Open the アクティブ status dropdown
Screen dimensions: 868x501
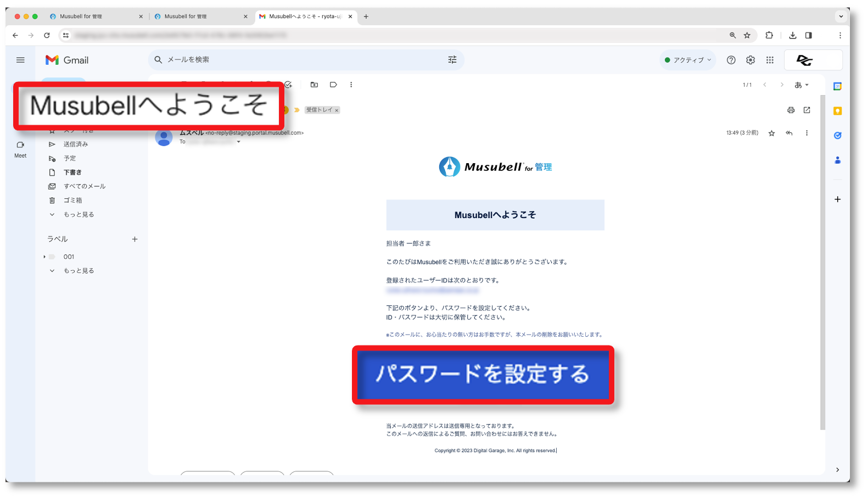687,60
